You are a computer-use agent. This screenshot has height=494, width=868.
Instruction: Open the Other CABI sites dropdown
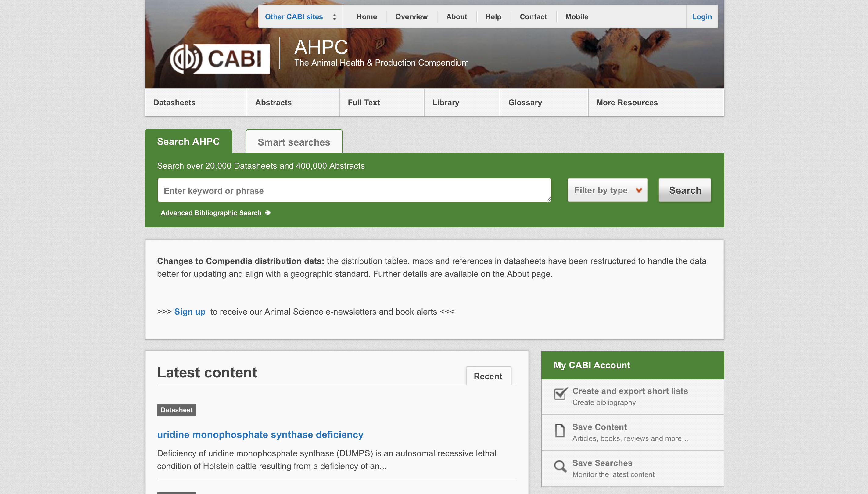coord(300,16)
